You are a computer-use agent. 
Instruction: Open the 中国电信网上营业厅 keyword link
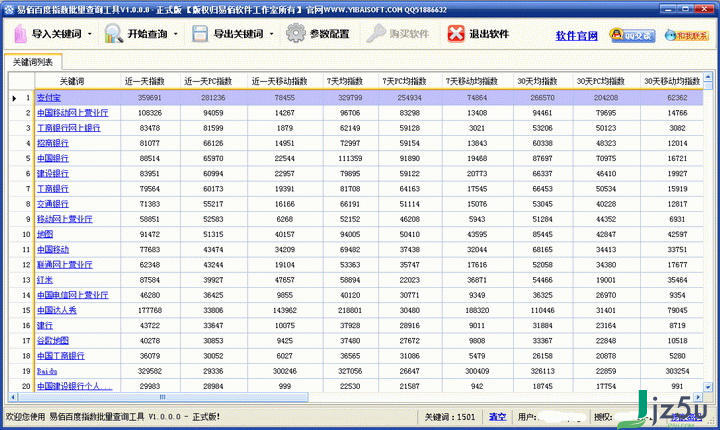click(73, 294)
